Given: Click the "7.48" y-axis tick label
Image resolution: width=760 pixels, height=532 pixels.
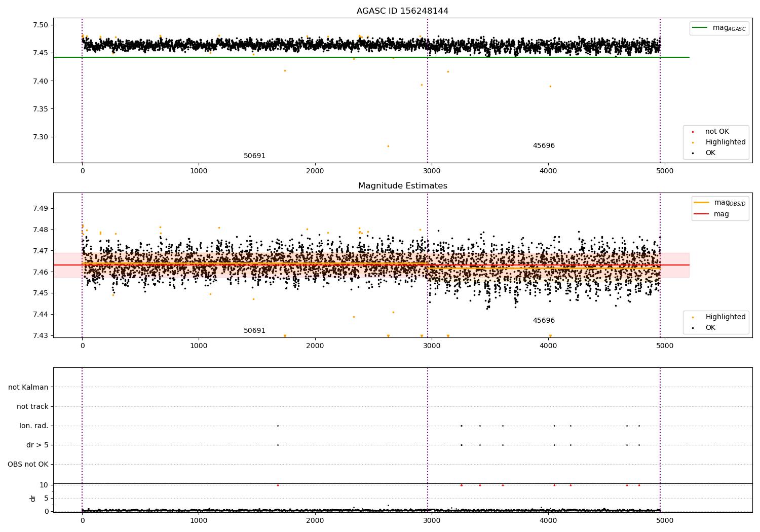Looking at the screenshot, I should 41,230.
